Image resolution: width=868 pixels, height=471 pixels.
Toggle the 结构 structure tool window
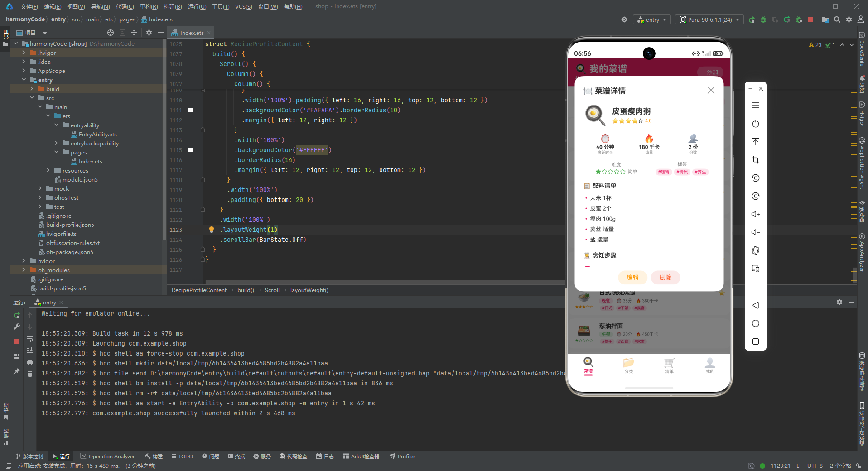pos(5,437)
